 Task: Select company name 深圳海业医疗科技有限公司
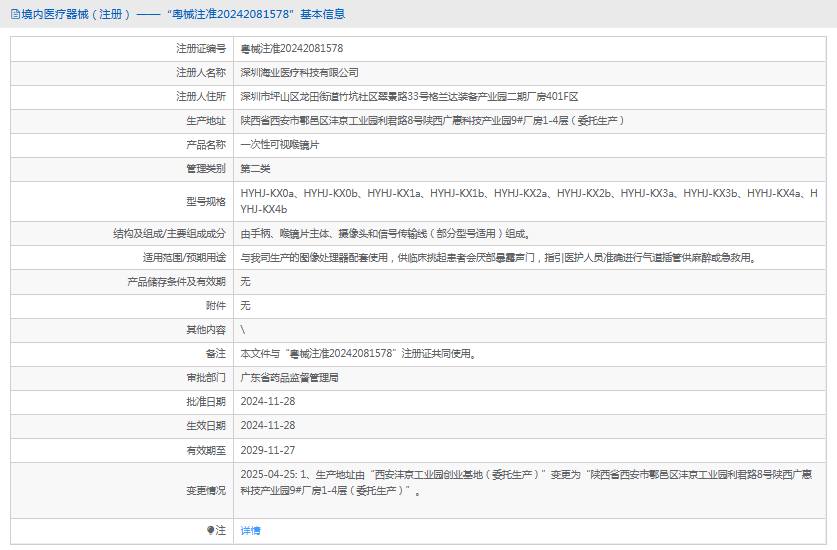point(299,73)
